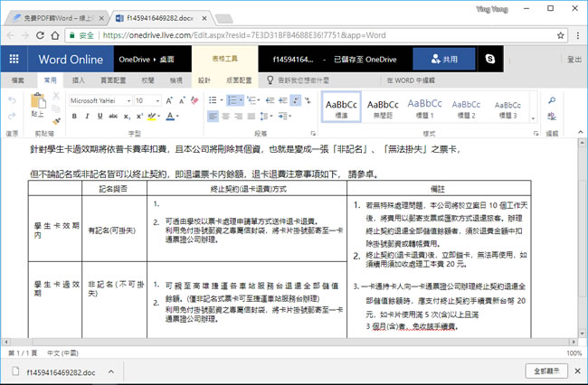This screenshot has width=588, height=385.
Task: Click the 共用 (Share) button
Action: tap(444, 59)
